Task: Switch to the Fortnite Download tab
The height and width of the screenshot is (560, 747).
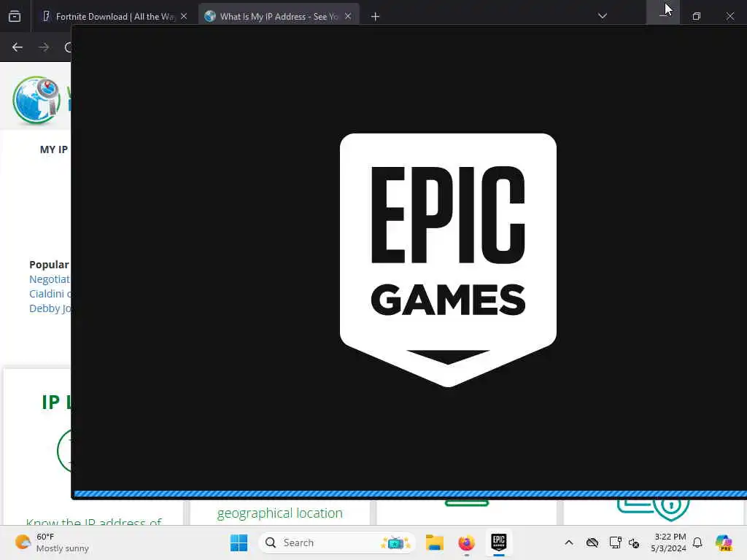Action: tap(115, 16)
